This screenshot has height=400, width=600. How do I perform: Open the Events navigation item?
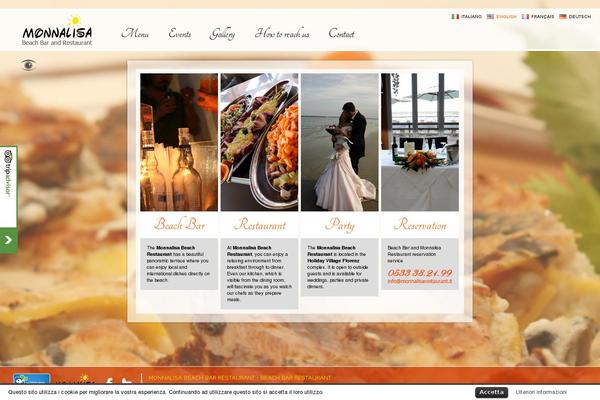(180, 34)
